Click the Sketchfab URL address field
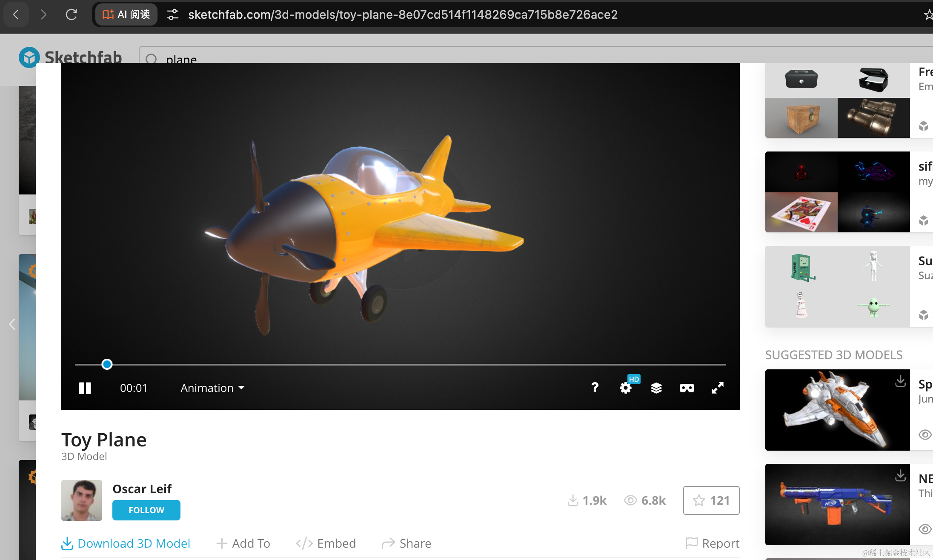The height and width of the screenshot is (560, 933). [x=403, y=14]
